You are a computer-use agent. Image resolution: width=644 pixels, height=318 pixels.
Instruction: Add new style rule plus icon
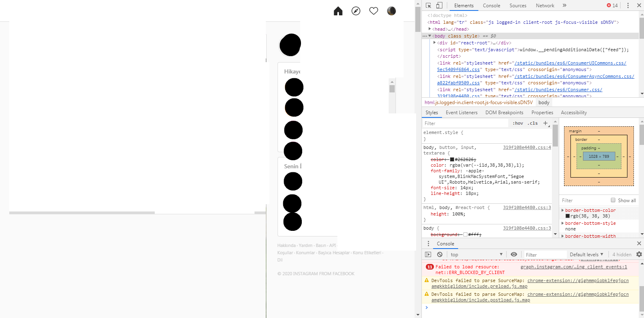click(x=545, y=123)
